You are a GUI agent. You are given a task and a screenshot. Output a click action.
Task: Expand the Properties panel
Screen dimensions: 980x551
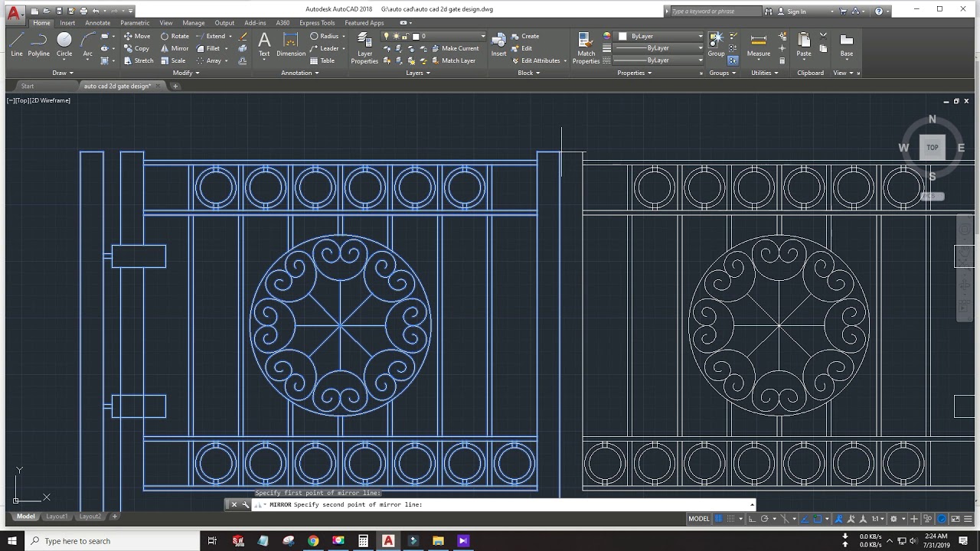[635, 73]
